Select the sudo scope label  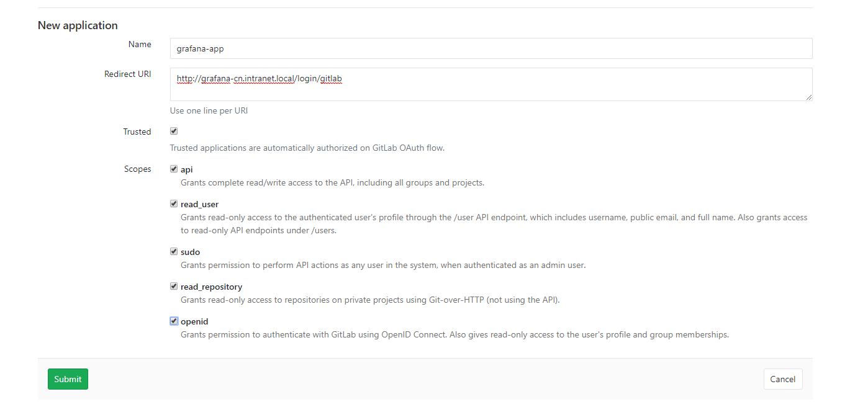click(x=190, y=252)
